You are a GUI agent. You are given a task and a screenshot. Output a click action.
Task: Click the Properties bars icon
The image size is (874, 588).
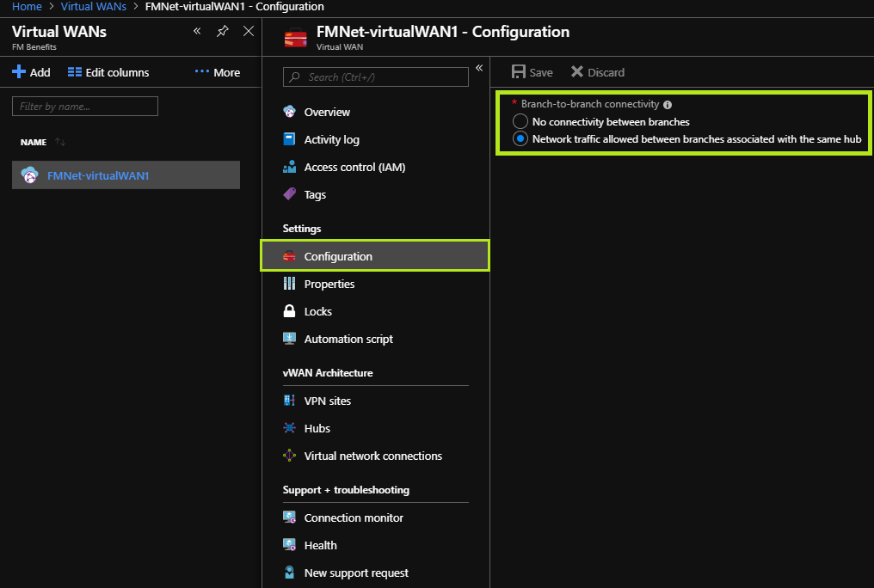(289, 284)
